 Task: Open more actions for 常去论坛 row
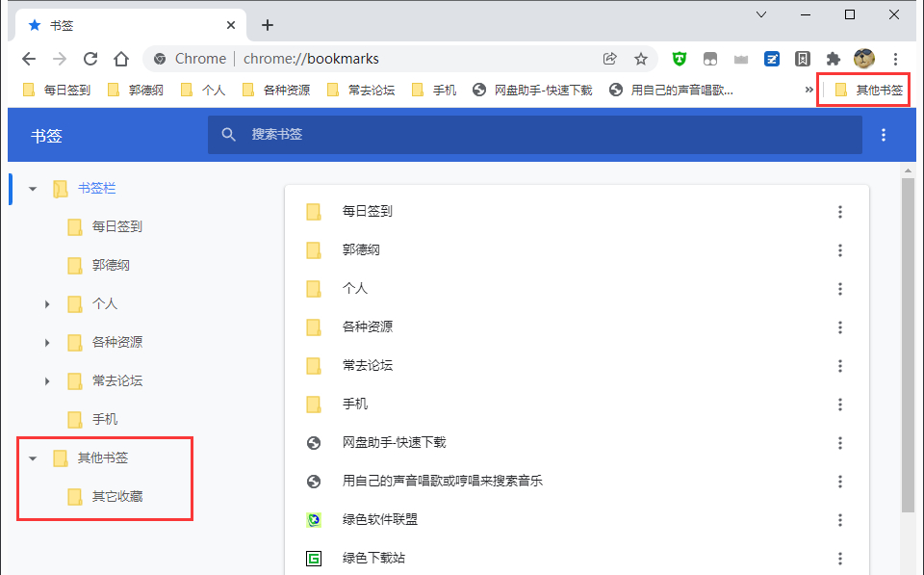839,366
